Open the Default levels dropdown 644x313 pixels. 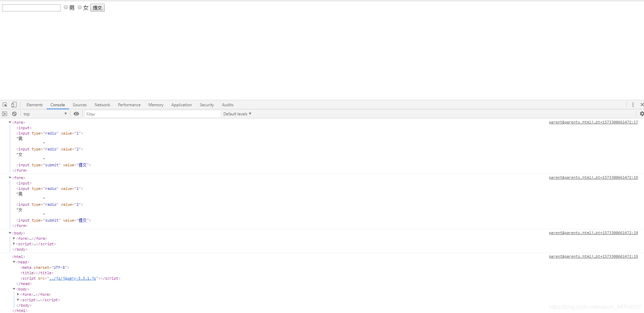[237, 114]
